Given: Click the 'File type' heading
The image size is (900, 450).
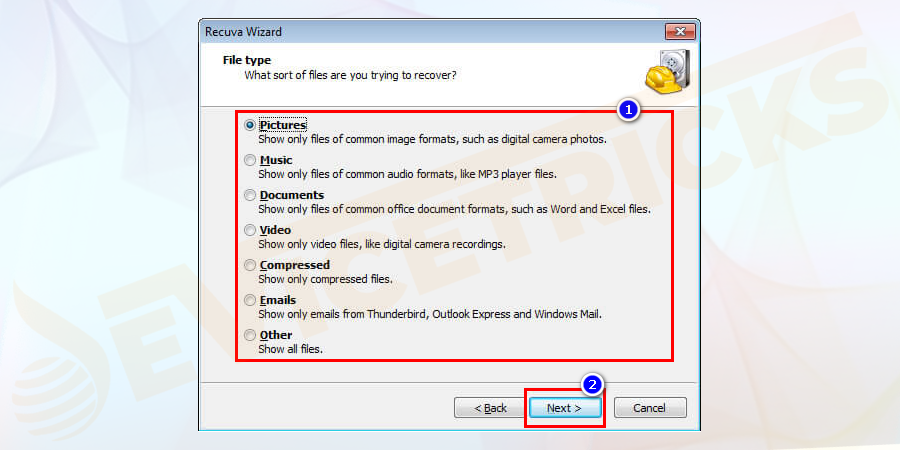Looking at the screenshot, I should tap(247, 60).
